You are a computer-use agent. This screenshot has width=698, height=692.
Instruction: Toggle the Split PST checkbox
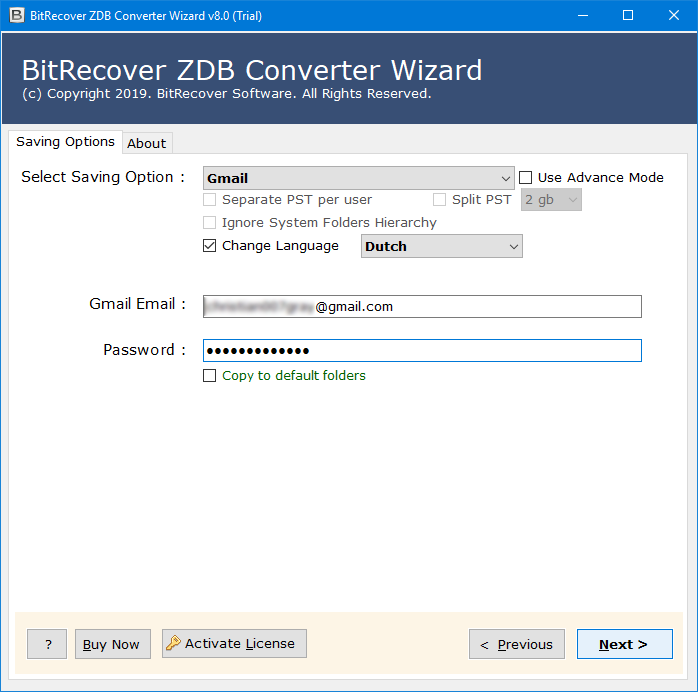pos(439,200)
